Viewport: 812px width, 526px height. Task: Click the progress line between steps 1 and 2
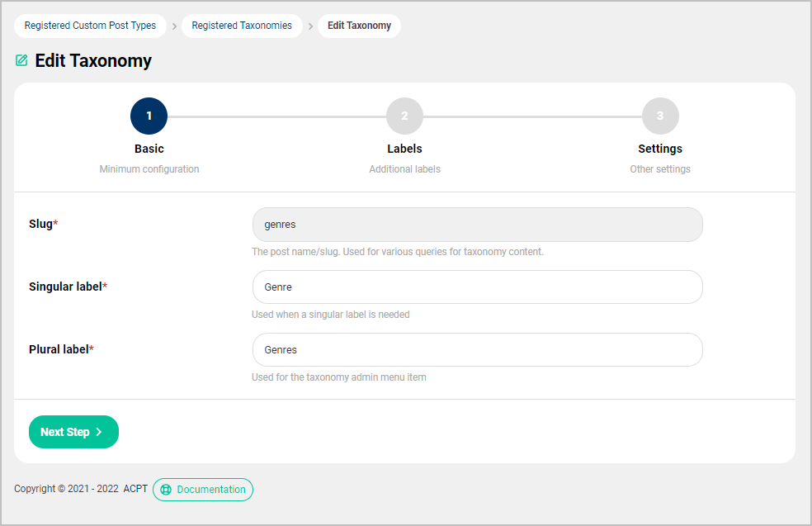point(276,116)
